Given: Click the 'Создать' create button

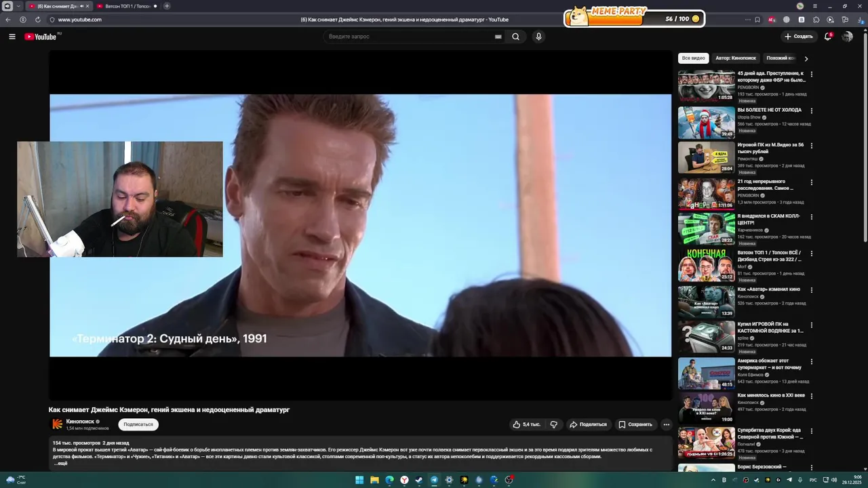Looking at the screenshot, I should point(798,37).
